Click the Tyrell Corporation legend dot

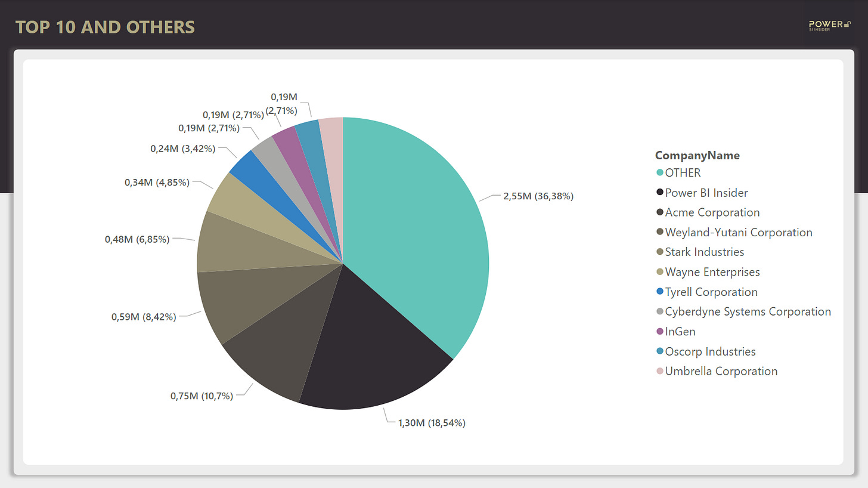[x=659, y=292]
